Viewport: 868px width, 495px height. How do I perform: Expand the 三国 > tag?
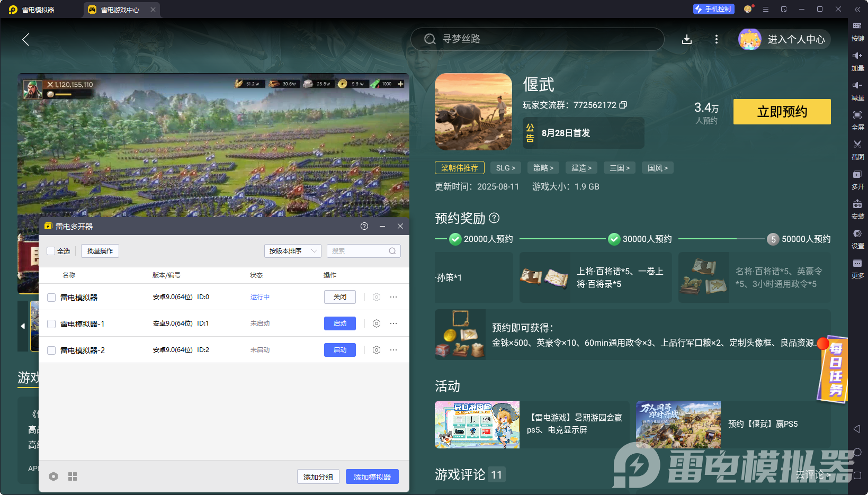click(x=620, y=168)
